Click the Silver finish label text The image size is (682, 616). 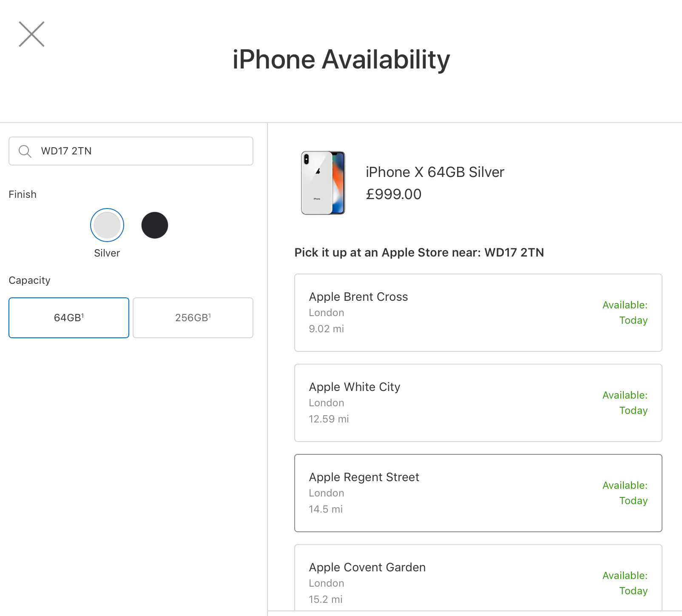(107, 253)
